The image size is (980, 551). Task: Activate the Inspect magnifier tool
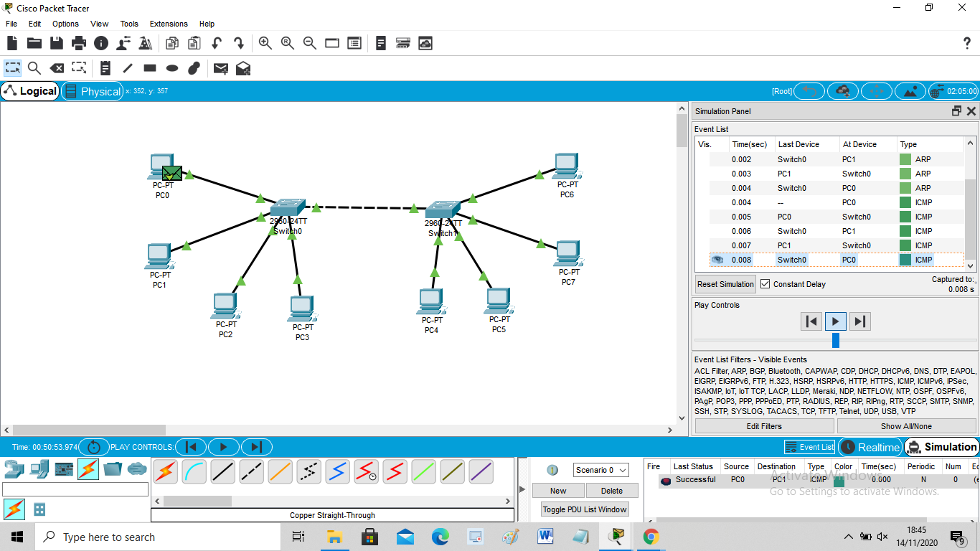pos(34,68)
